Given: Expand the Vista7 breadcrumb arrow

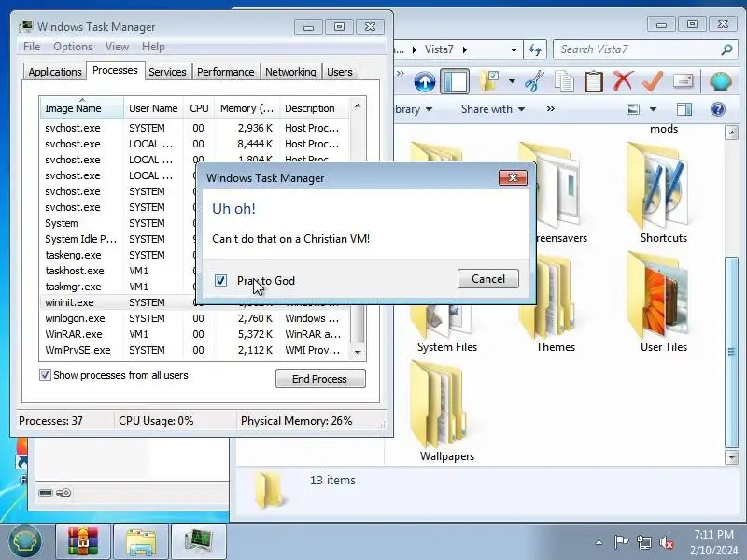Looking at the screenshot, I should coord(464,49).
